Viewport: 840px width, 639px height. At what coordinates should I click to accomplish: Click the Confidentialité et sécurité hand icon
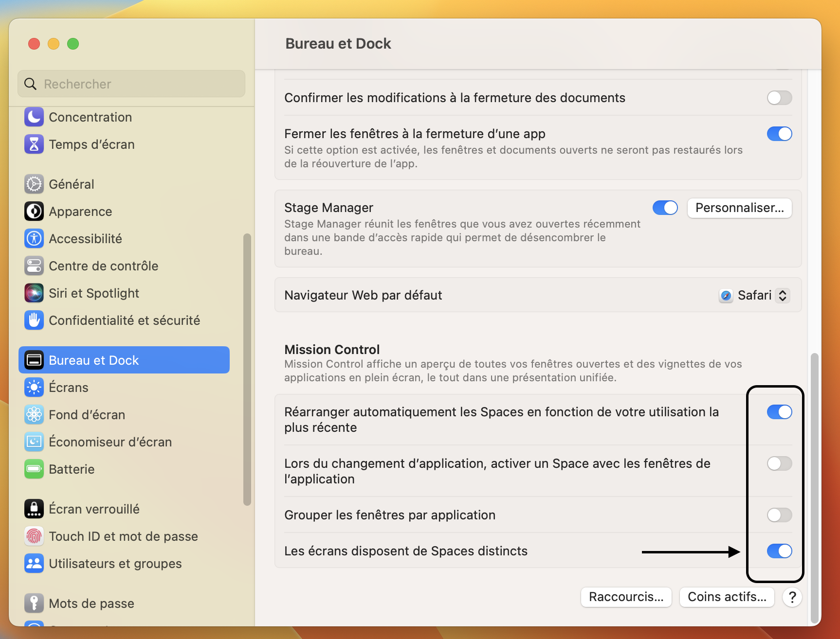pyautogui.click(x=34, y=320)
